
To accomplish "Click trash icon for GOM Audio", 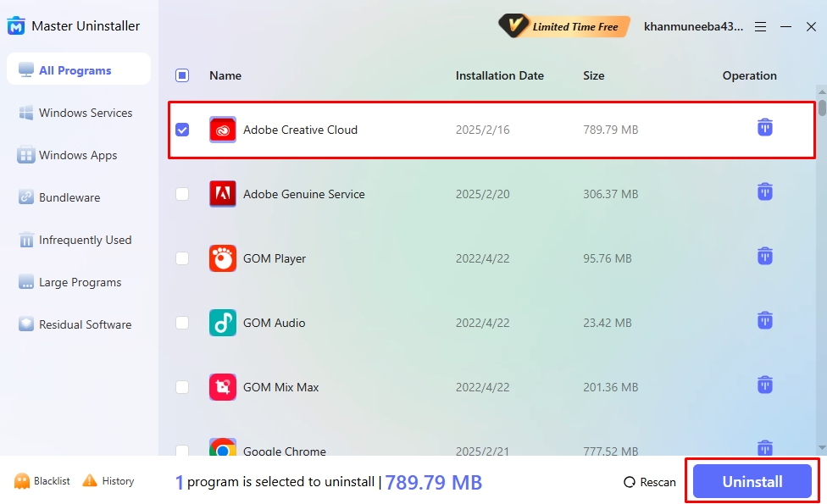I will 765,320.
